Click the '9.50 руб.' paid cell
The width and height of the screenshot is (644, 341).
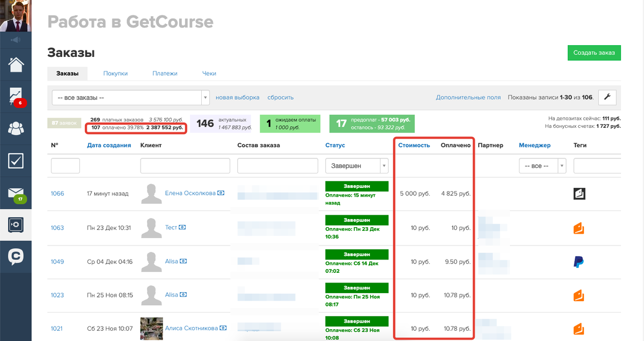pos(458,262)
